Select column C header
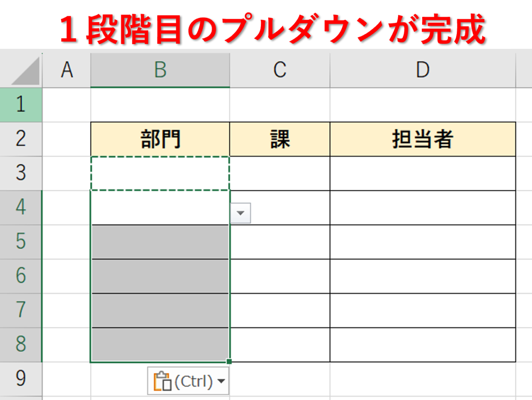The width and height of the screenshot is (532, 400). tap(280, 70)
